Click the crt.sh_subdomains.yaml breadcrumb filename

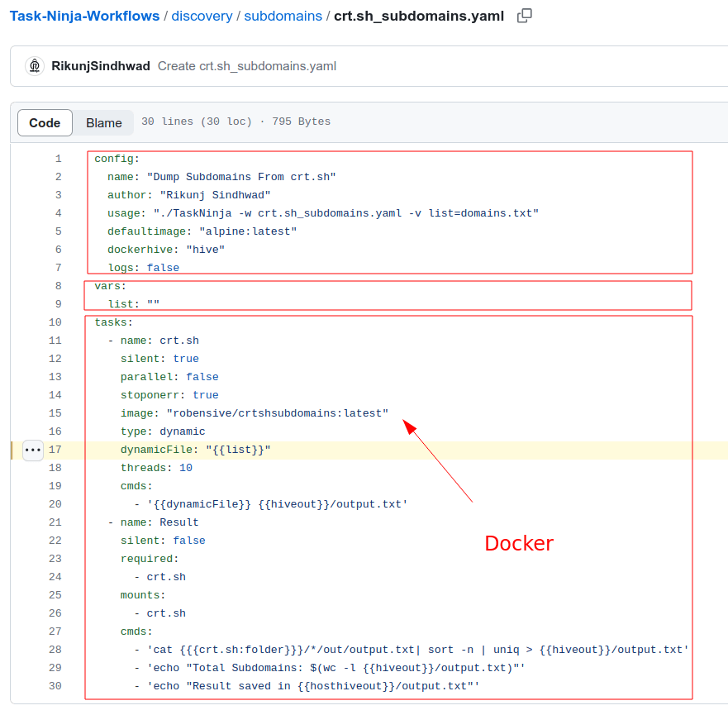point(418,15)
